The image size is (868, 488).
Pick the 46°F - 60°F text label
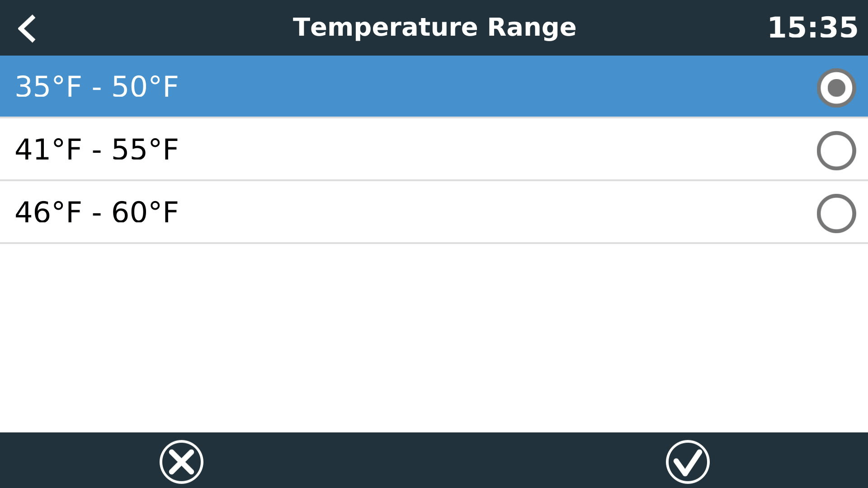[96, 212]
